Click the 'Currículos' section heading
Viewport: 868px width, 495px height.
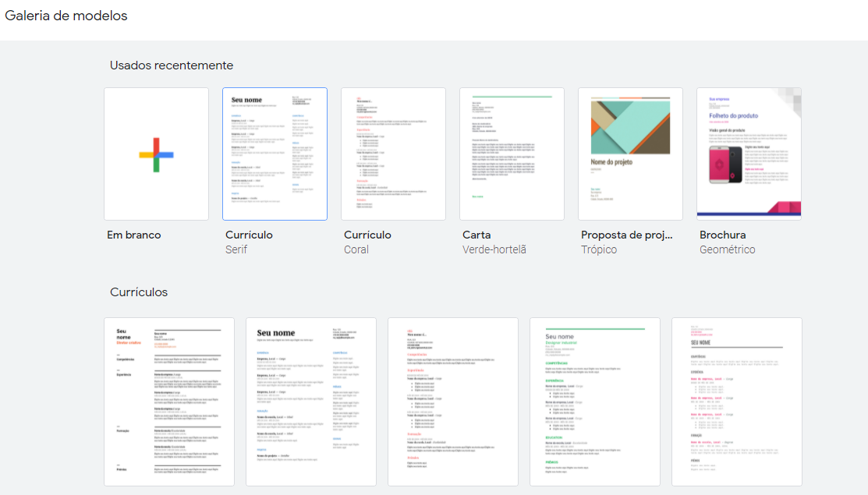click(x=139, y=292)
